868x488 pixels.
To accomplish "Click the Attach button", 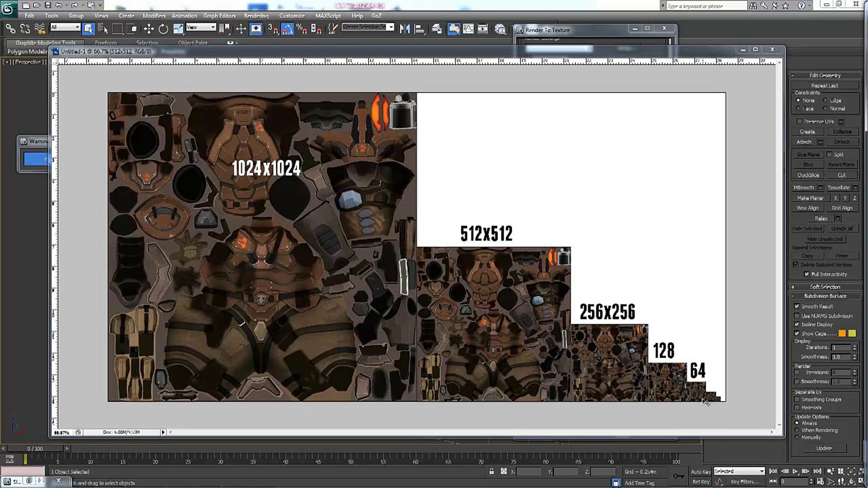I will pyautogui.click(x=804, y=142).
